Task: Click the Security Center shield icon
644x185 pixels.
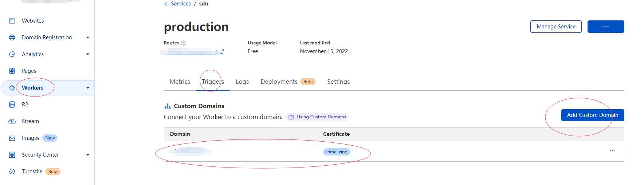Action: [x=12, y=155]
